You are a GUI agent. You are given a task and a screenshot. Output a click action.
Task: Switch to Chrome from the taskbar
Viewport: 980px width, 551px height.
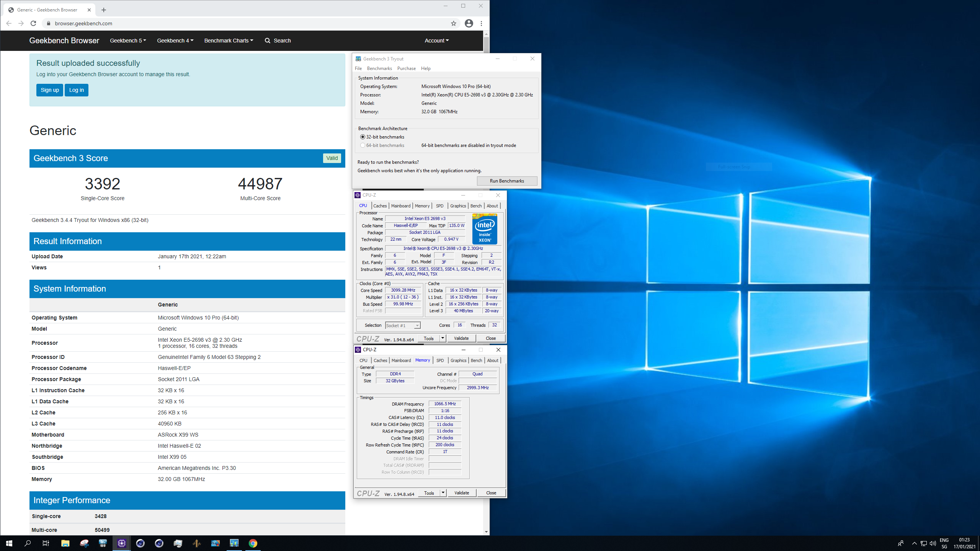(253, 543)
